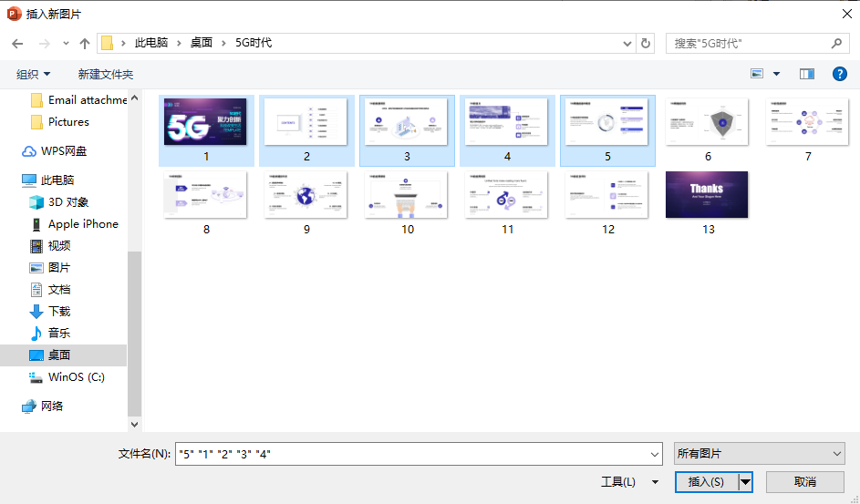Screen dimensions: 860x504
Task: Open the view options dropdown arrow
Action: 777,74
